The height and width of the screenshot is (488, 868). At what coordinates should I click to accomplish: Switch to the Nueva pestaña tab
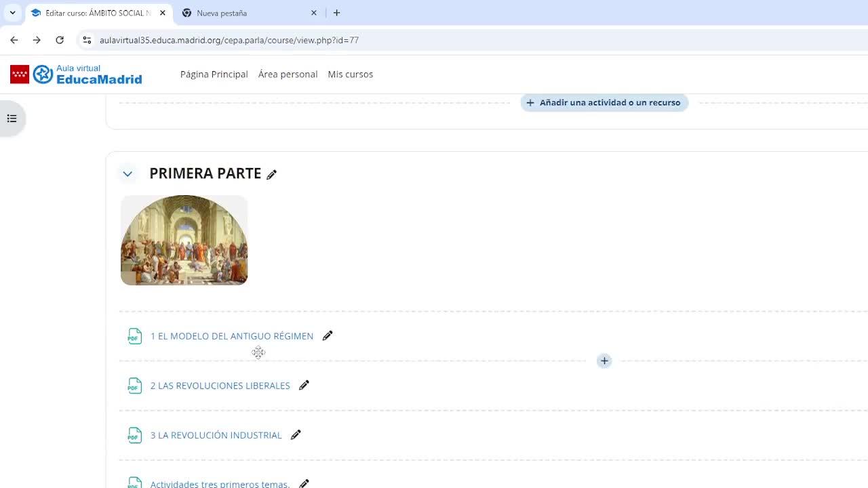(250, 13)
